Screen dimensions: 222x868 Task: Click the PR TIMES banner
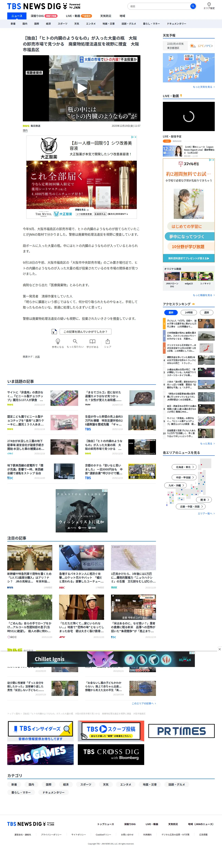(x=182, y=731)
